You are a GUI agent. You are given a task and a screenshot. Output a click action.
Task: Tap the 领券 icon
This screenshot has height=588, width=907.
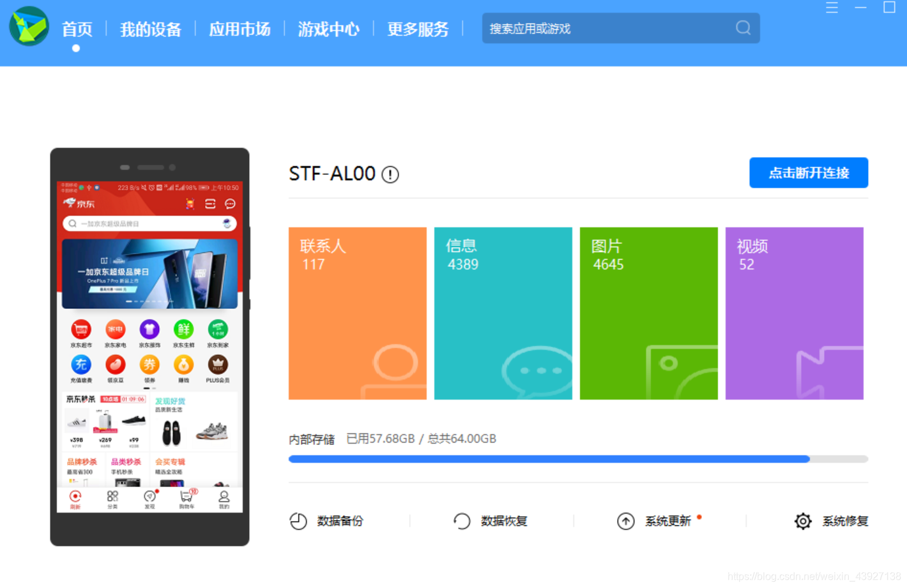tap(149, 365)
